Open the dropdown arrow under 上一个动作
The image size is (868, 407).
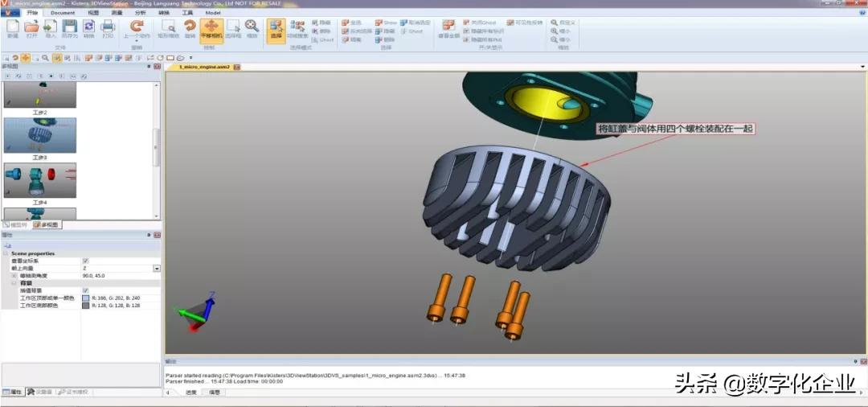point(137,40)
